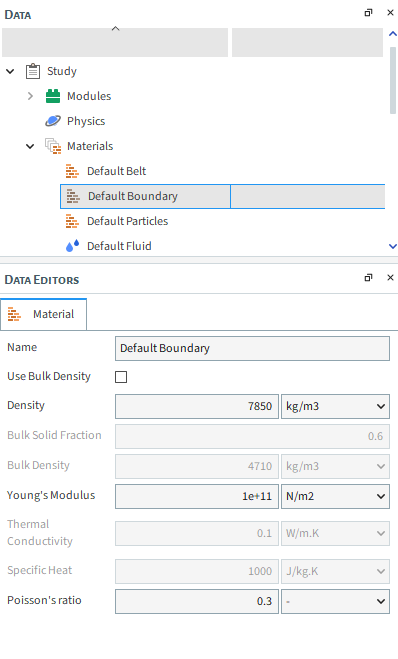Click the Name input field
The image size is (398, 659).
coord(252,348)
